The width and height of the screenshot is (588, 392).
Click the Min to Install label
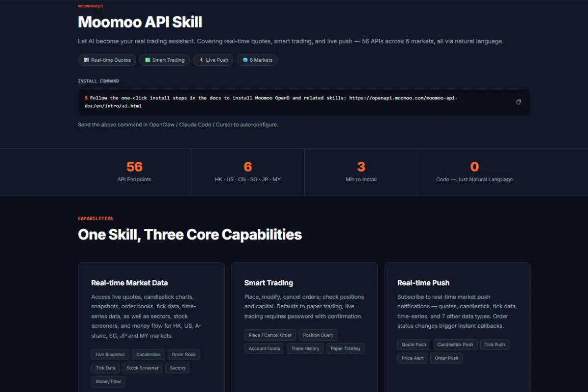click(361, 179)
